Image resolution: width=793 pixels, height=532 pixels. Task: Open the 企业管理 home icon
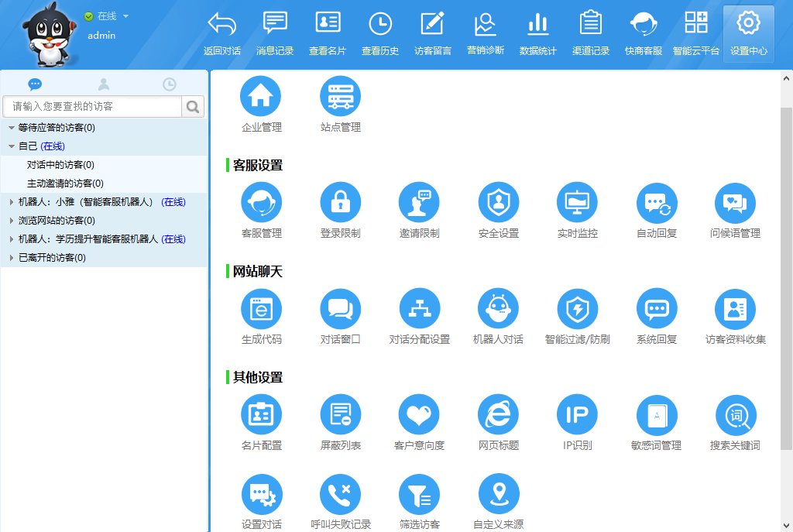pyautogui.click(x=261, y=96)
